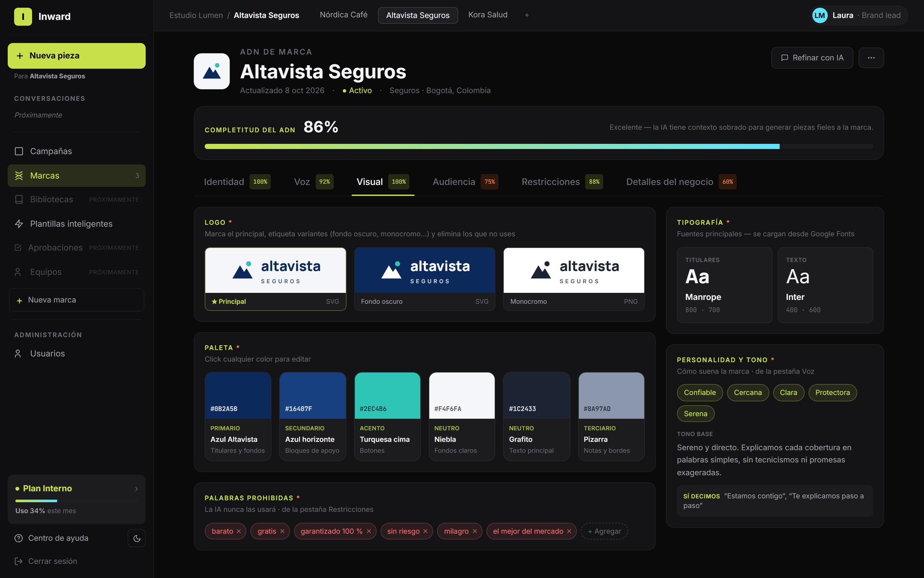Image resolution: width=924 pixels, height=578 pixels.
Task: Select the Nórdica Café brand tab
Action: coord(343,15)
